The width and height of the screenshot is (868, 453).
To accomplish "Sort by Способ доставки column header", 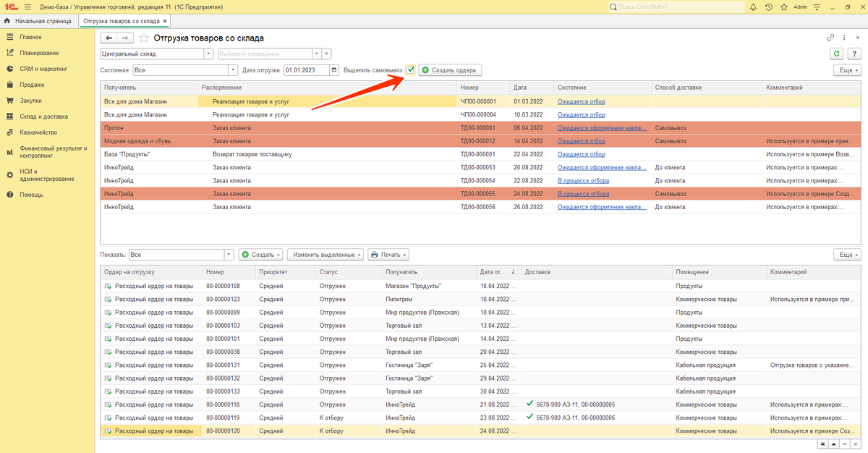I will tap(707, 88).
